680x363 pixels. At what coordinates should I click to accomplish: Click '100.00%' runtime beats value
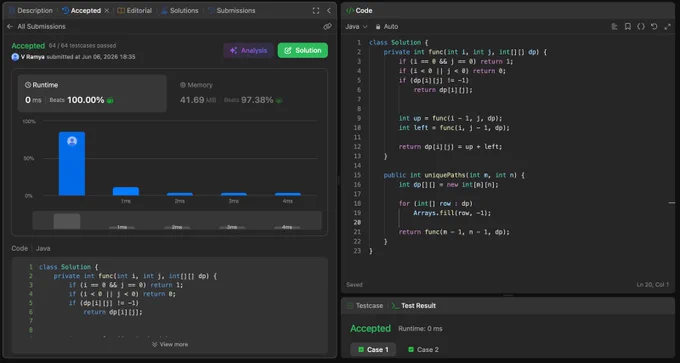coord(85,100)
